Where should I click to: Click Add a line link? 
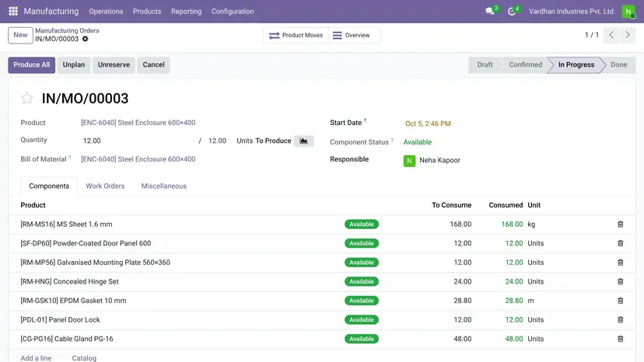(36, 358)
